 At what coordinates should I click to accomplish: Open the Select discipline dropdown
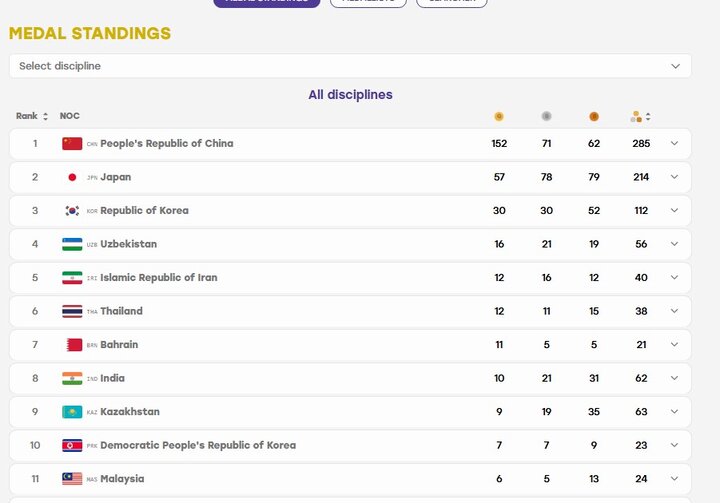point(350,66)
